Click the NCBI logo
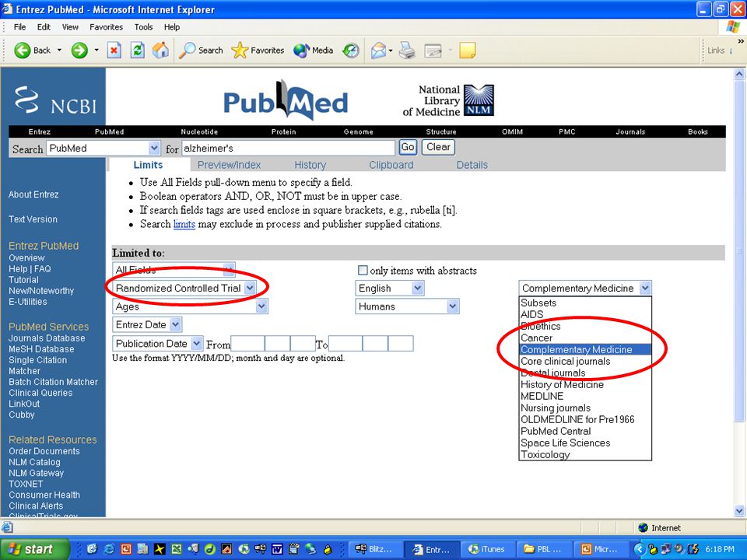This screenshot has height=560, width=747. click(x=55, y=100)
